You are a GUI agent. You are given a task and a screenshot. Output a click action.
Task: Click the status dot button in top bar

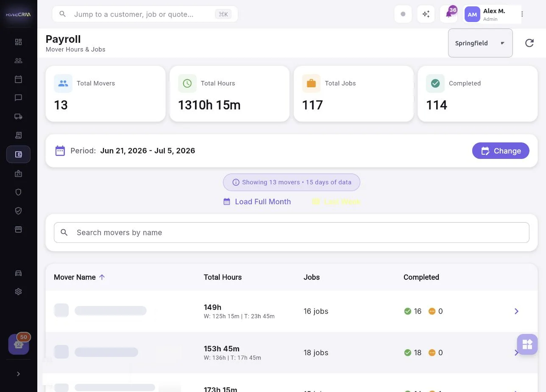pos(403,14)
